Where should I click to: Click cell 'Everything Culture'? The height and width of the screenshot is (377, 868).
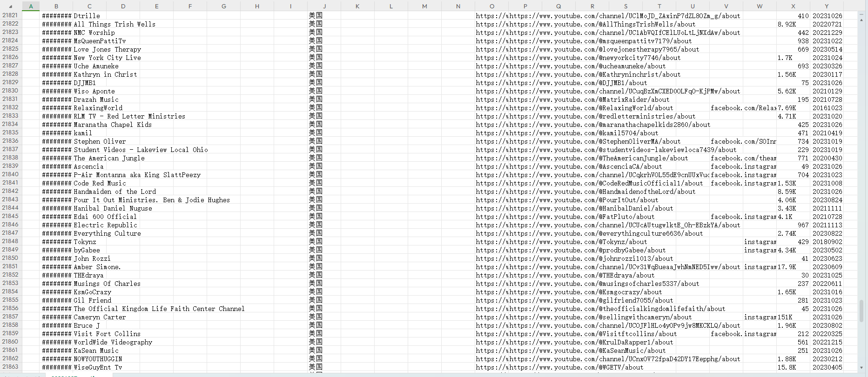coord(108,233)
